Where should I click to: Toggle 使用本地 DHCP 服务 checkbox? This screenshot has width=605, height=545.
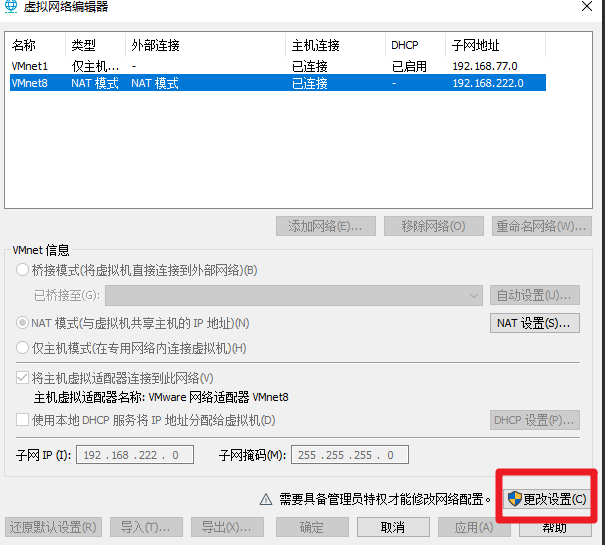point(22,420)
